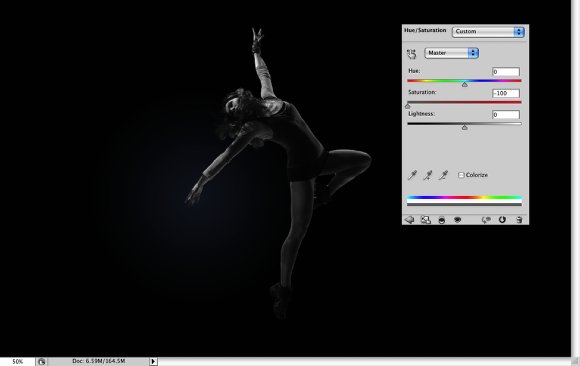This screenshot has height=366, width=580.
Task: Enable the Colorize checkbox
Action: click(461, 175)
